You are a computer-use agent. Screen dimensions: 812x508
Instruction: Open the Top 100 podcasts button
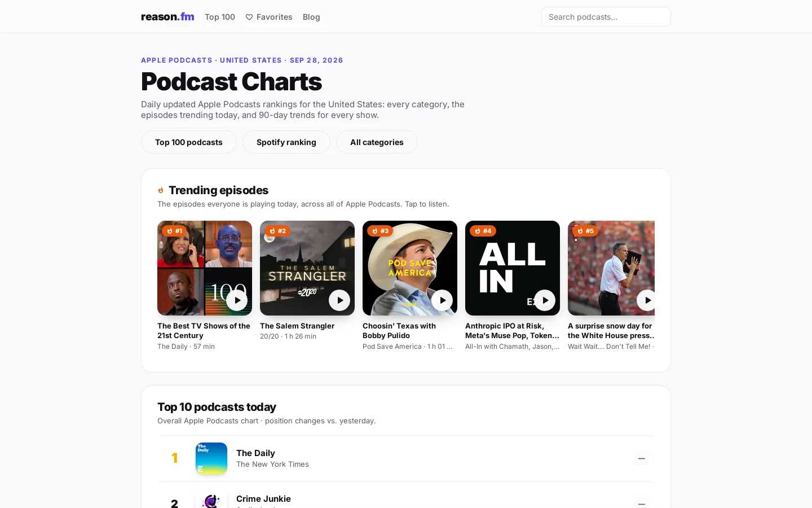click(x=189, y=142)
